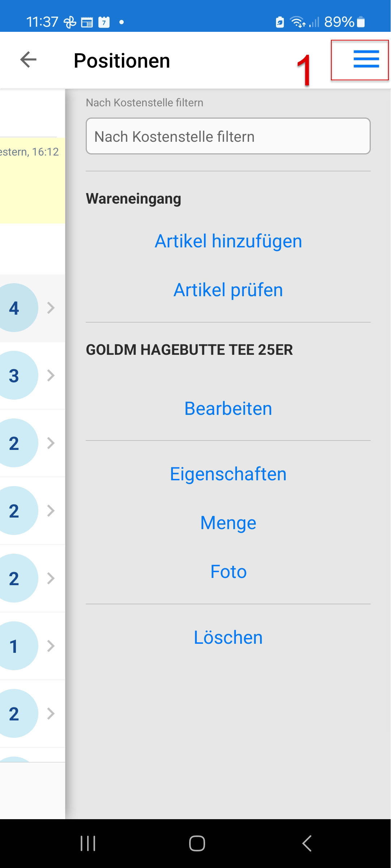Tap the Menge option
This screenshot has width=391, height=868.
pyautogui.click(x=228, y=523)
